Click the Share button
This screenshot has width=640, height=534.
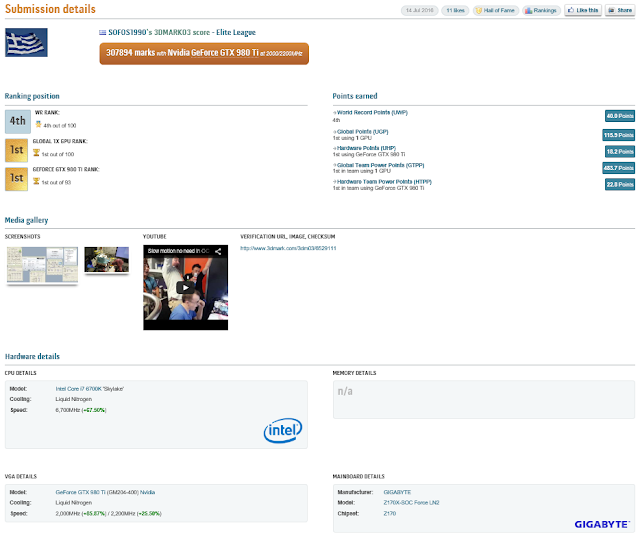pyautogui.click(x=620, y=10)
